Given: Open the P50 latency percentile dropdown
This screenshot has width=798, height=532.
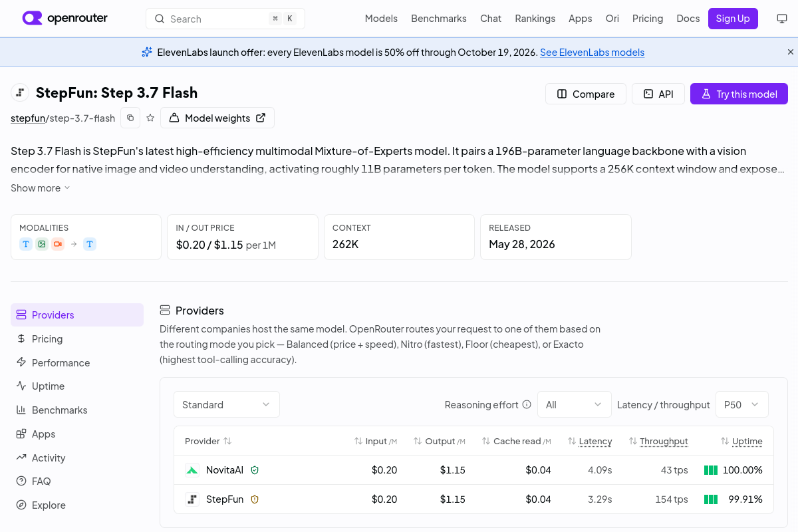Looking at the screenshot, I should pyautogui.click(x=742, y=404).
